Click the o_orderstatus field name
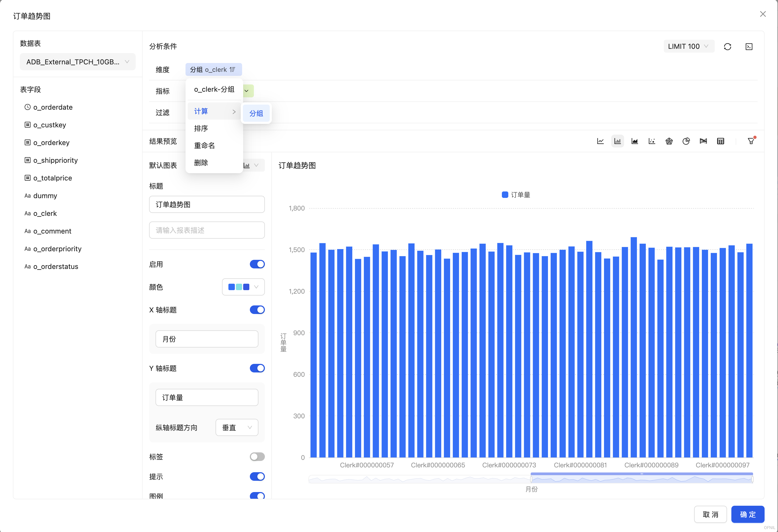Screen dimensions: 778x532 tap(55, 267)
